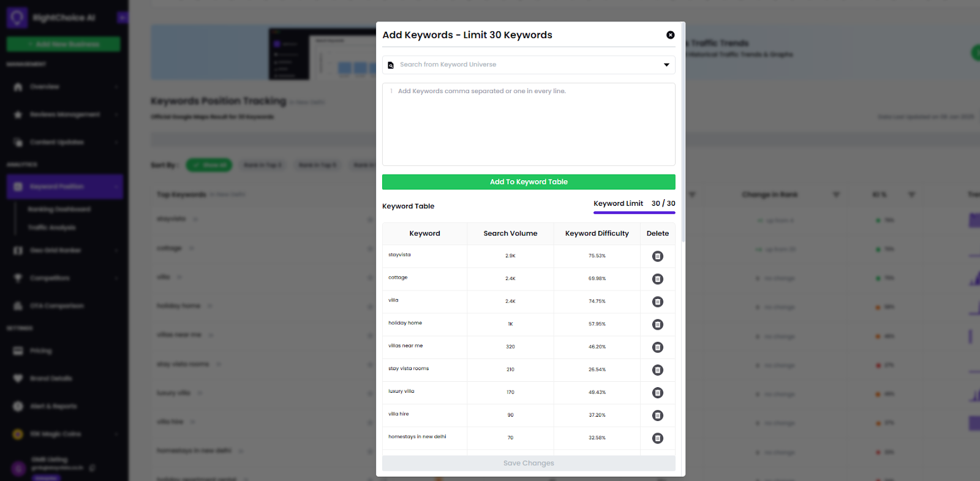Click the Delete column header
Image resolution: width=980 pixels, height=481 pixels.
point(658,233)
